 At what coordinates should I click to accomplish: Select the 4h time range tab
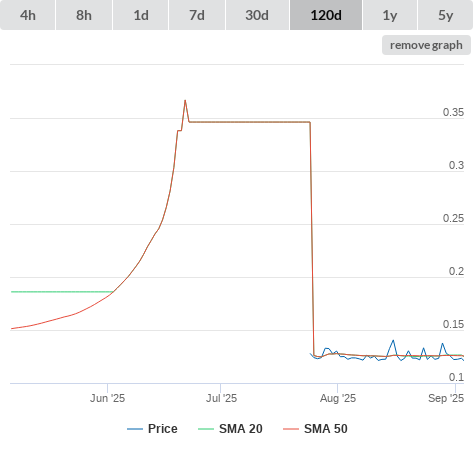(x=28, y=15)
